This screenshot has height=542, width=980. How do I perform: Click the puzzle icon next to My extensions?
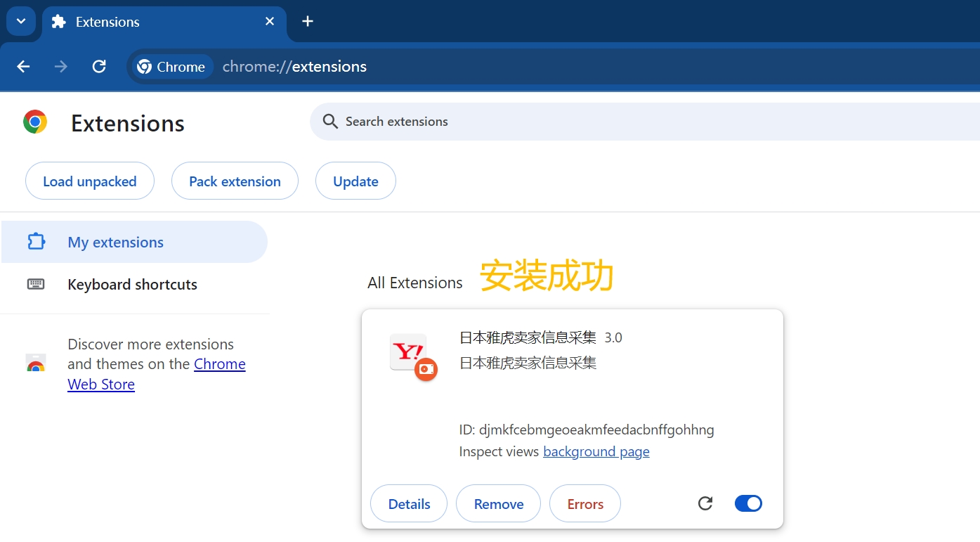[36, 242]
